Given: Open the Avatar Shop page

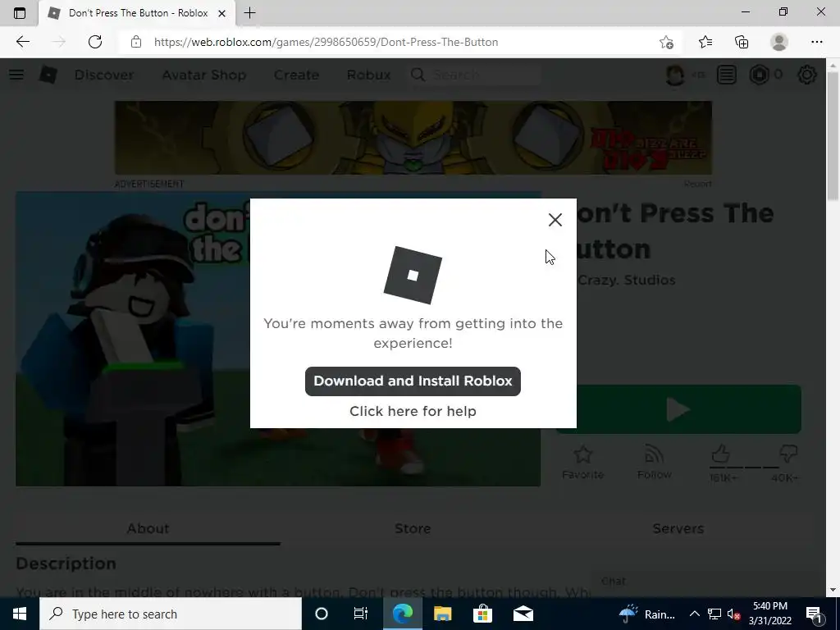Looking at the screenshot, I should [204, 75].
